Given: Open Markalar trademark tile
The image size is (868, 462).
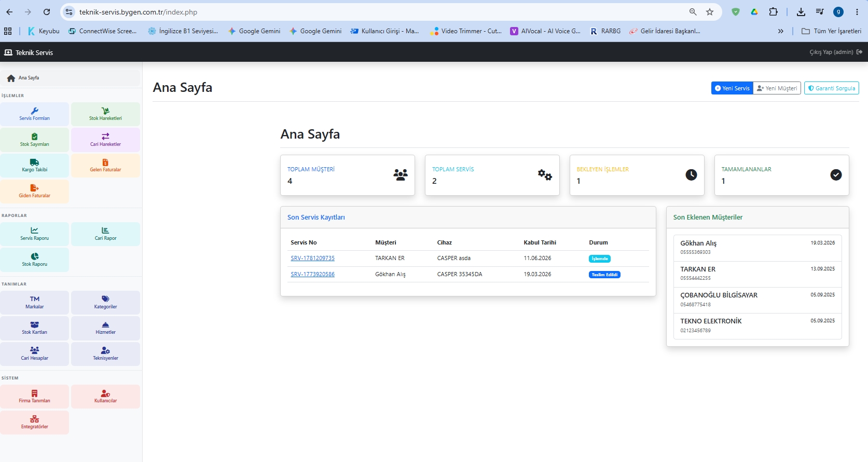Looking at the screenshot, I should [x=35, y=303].
